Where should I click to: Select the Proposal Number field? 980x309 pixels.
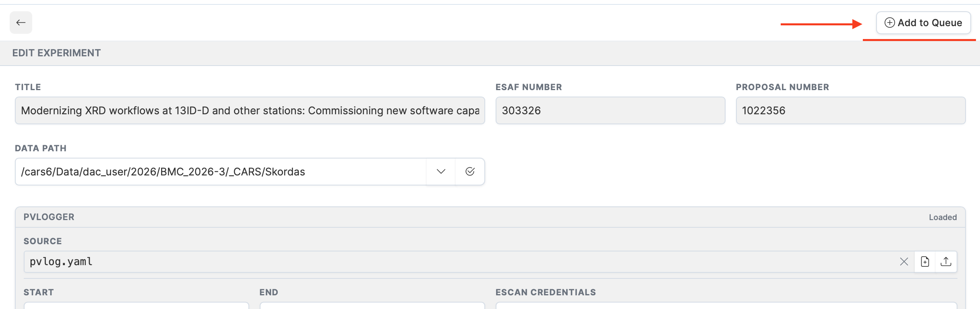click(x=851, y=110)
